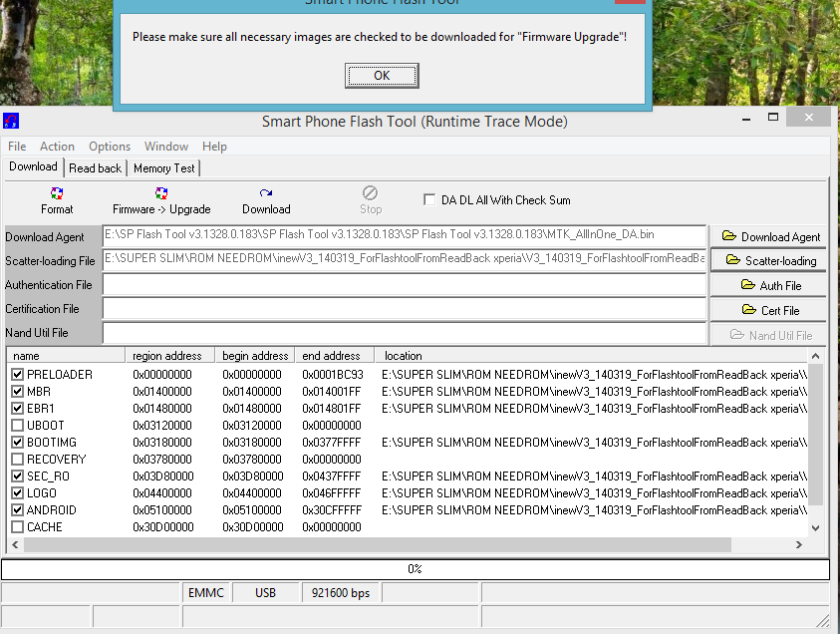Image resolution: width=840 pixels, height=634 pixels.
Task: Open the Scatter-loading file browser
Action: pos(768,261)
